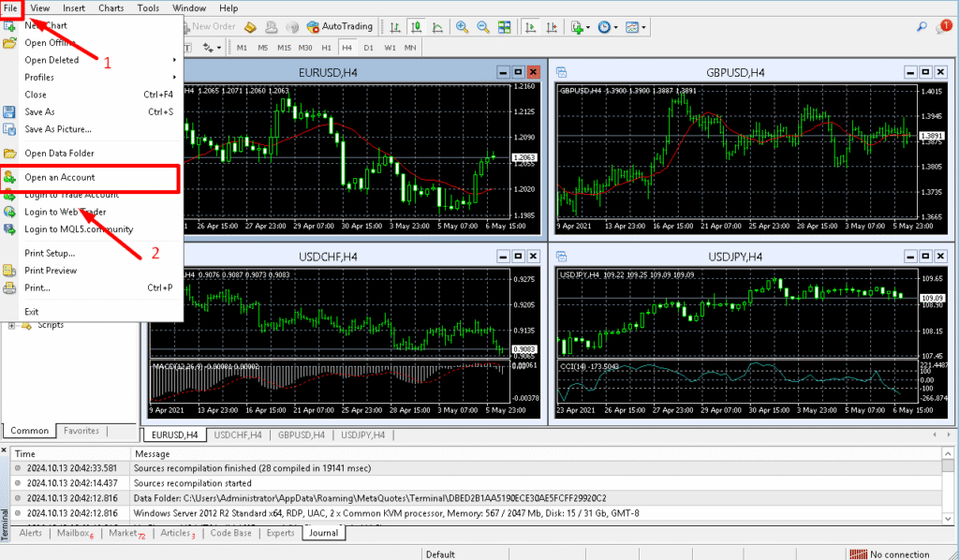Open the Periods dropdown arrow
959x560 pixels.
(x=615, y=27)
